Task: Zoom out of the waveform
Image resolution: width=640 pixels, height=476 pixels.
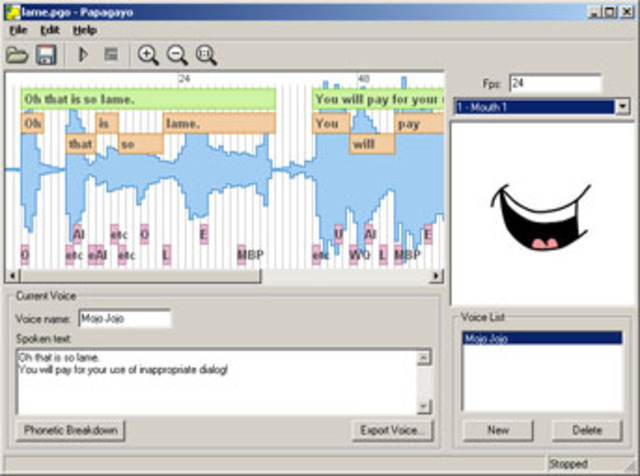Action: click(x=177, y=55)
